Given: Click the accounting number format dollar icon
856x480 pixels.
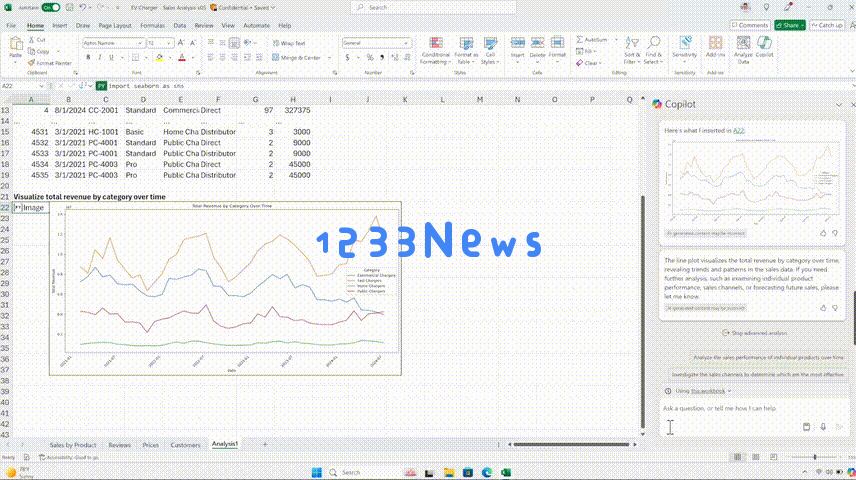Looking at the screenshot, I should [x=348, y=57].
